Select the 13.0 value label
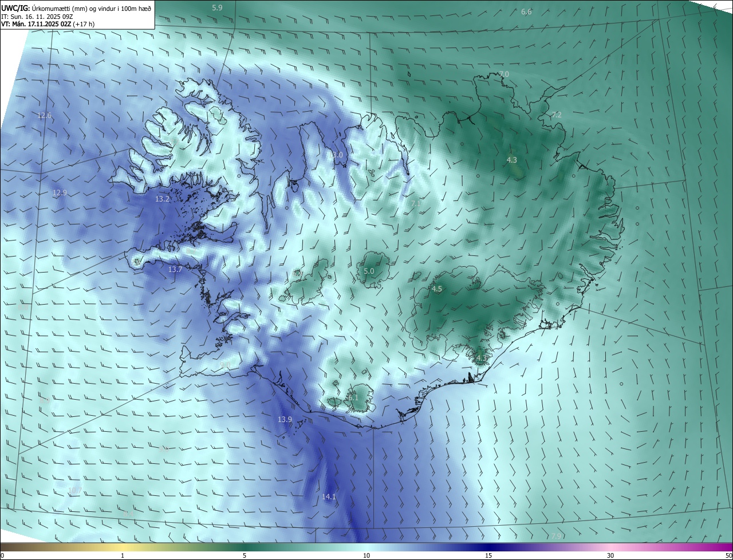Viewport: 733px width, 560px height. click(x=336, y=155)
